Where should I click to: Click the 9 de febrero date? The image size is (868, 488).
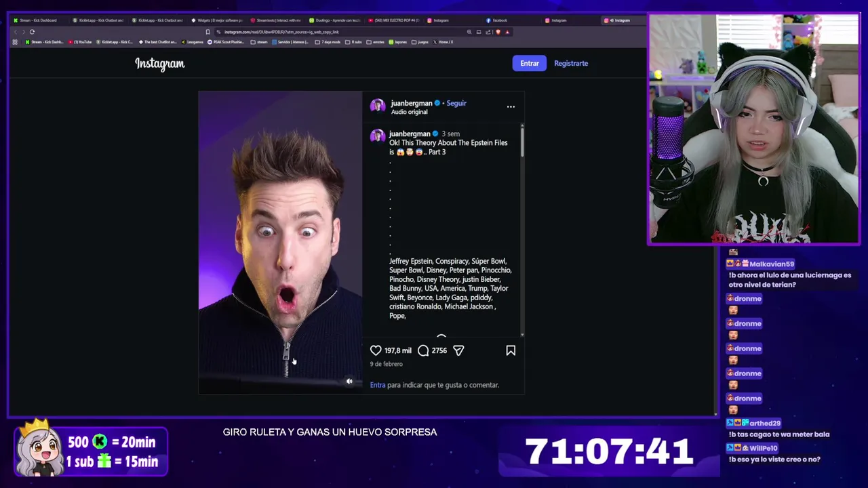click(387, 364)
